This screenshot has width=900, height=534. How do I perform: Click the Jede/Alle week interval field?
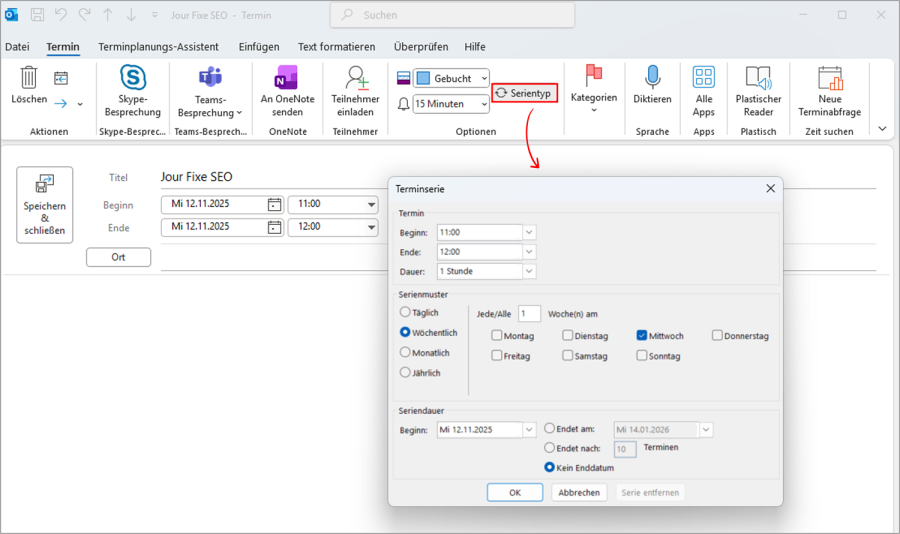tap(529, 314)
